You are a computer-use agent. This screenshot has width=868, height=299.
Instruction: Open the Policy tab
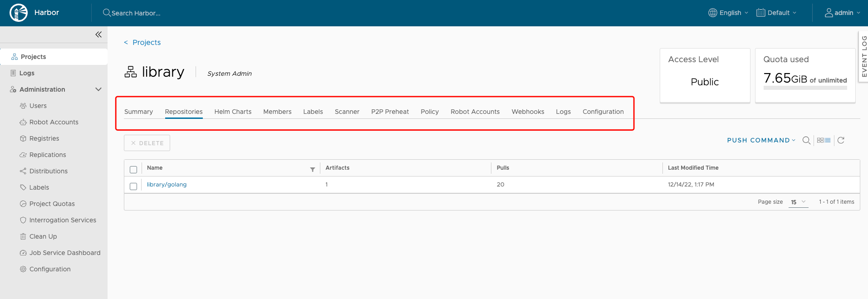430,112
